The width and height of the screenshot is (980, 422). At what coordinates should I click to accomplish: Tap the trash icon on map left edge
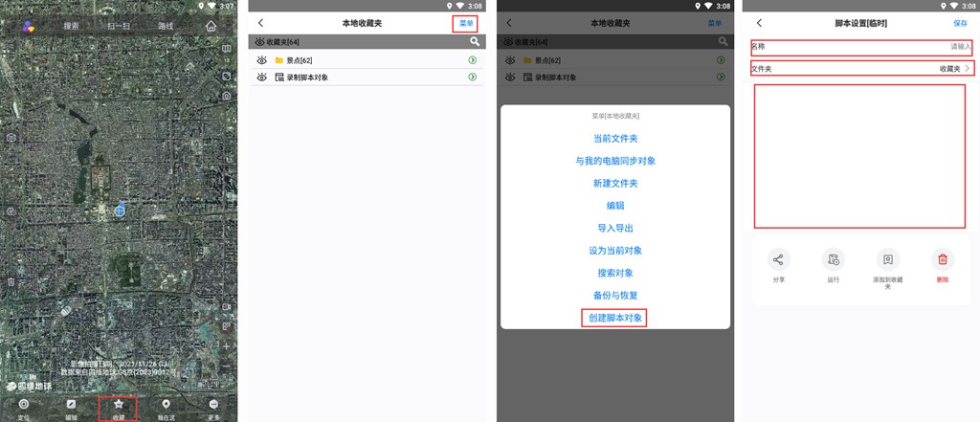[x=11, y=282]
